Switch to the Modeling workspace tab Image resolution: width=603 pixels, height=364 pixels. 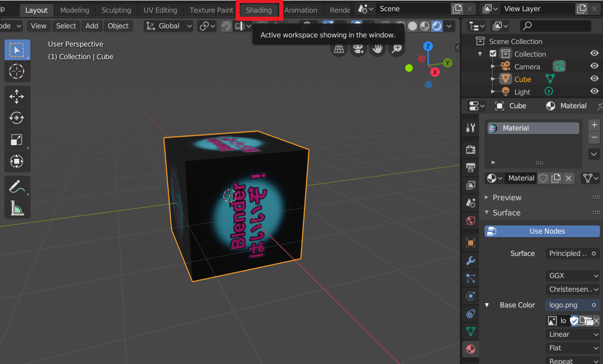[74, 10]
